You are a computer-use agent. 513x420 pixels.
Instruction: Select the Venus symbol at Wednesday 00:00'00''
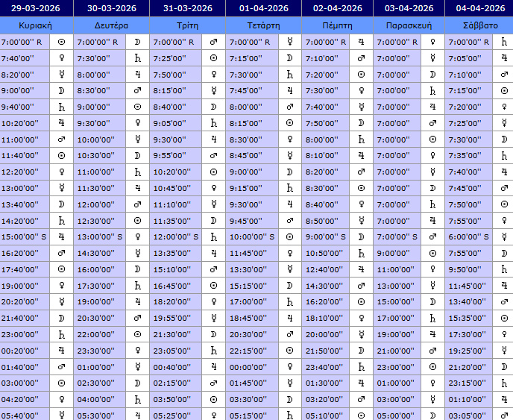289,368
